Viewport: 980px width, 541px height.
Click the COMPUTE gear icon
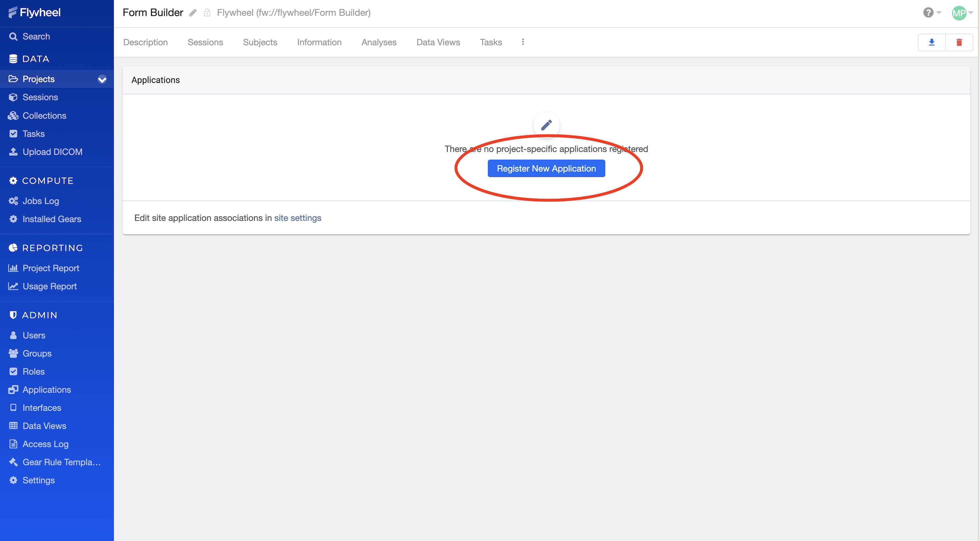[x=13, y=181]
